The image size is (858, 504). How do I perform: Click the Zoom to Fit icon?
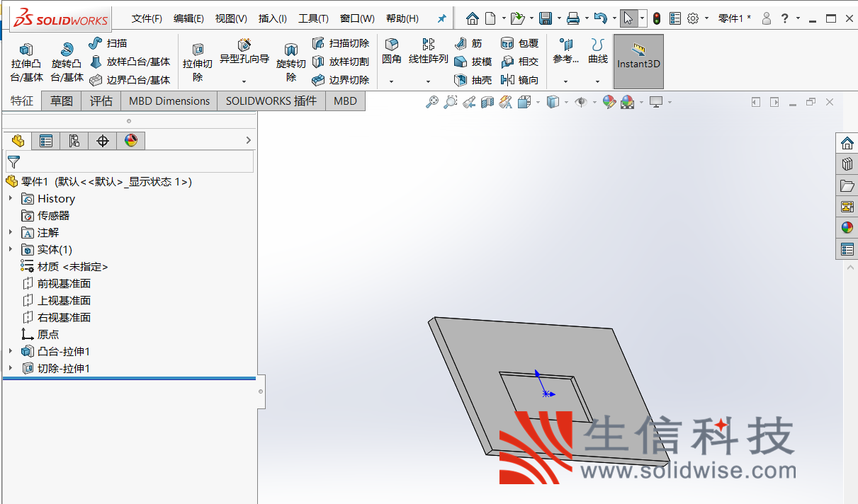431,103
